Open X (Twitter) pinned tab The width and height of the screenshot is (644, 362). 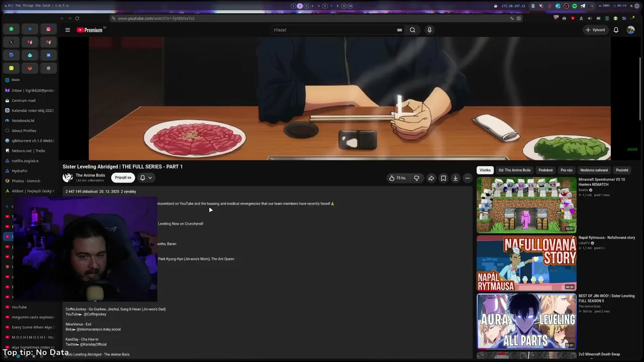click(x=11, y=42)
